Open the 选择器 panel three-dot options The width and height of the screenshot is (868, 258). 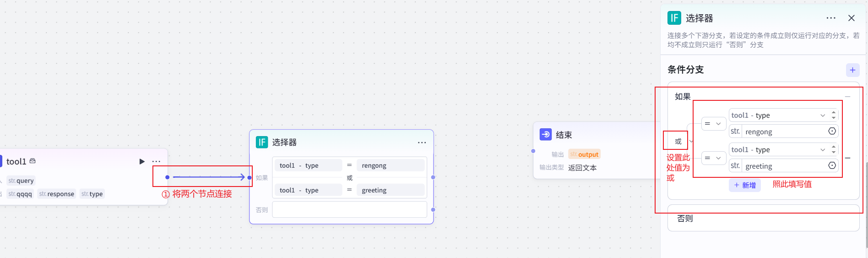tap(831, 18)
